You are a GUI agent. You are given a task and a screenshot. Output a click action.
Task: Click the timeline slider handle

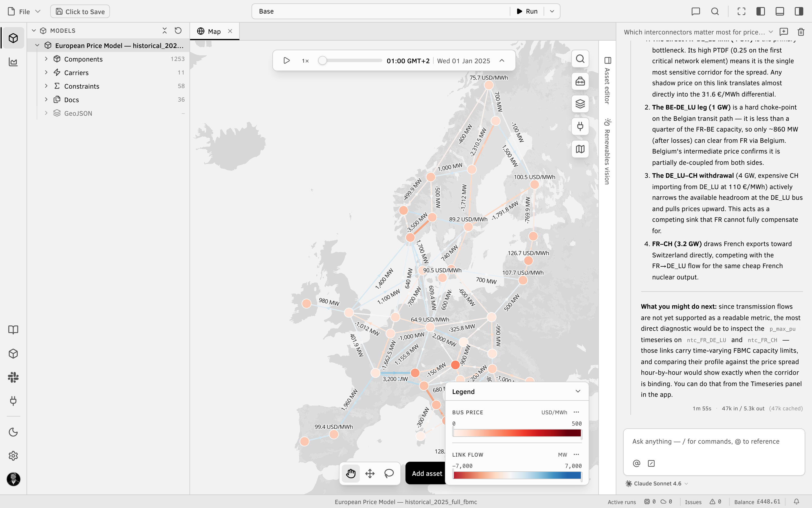click(x=322, y=61)
